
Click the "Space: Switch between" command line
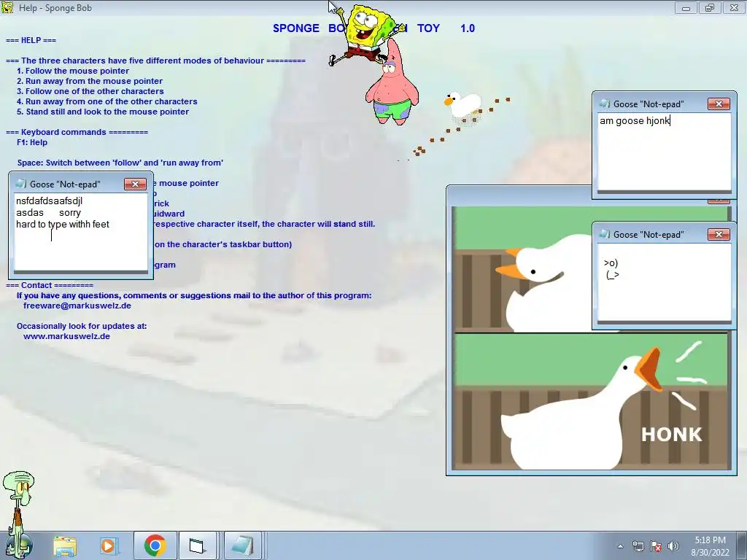(120, 163)
